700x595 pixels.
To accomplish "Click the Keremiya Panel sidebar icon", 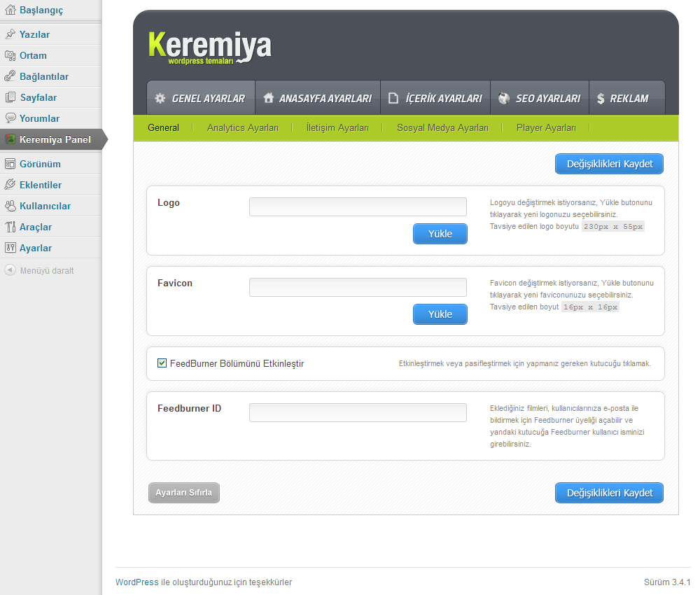I will click(10, 139).
